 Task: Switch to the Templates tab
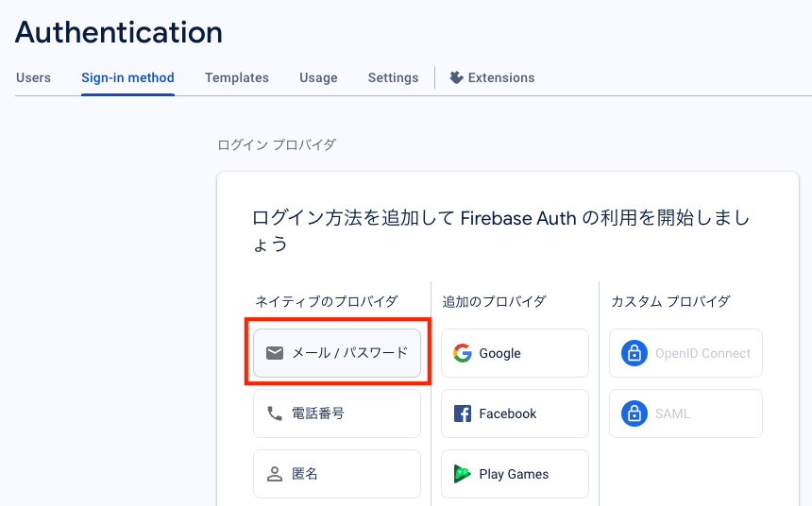237,77
